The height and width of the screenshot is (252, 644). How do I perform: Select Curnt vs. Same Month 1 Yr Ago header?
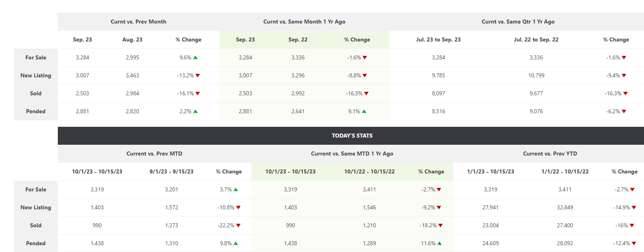[x=304, y=22]
